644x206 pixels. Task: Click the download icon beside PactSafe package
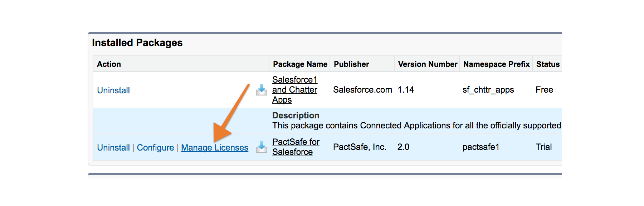(x=262, y=147)
